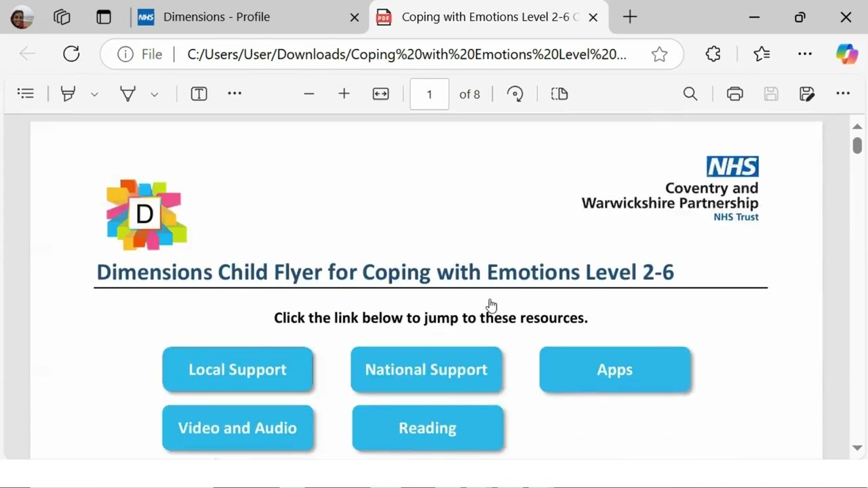
Task: Close the Coping with Emotions tab
Action: click(593, 18)
